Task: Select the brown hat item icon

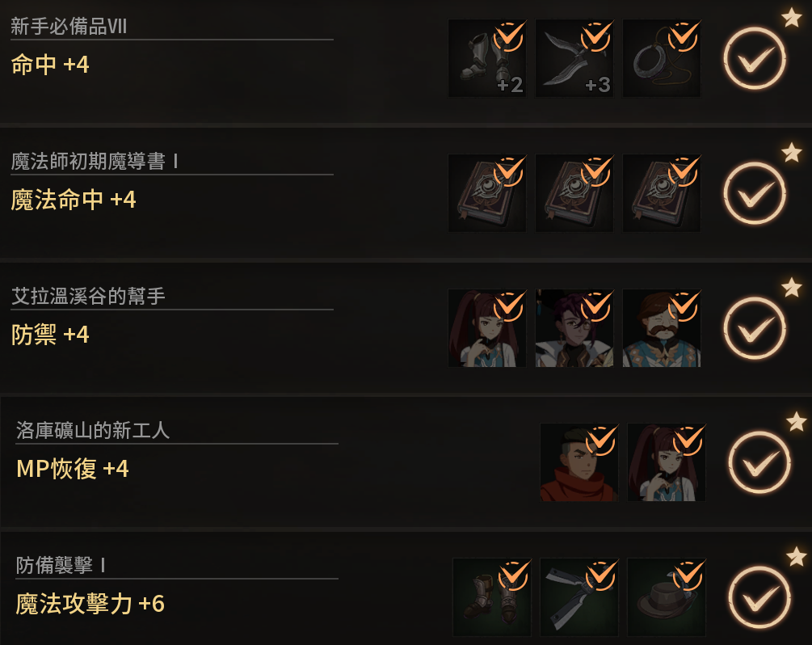Action: 667,597
